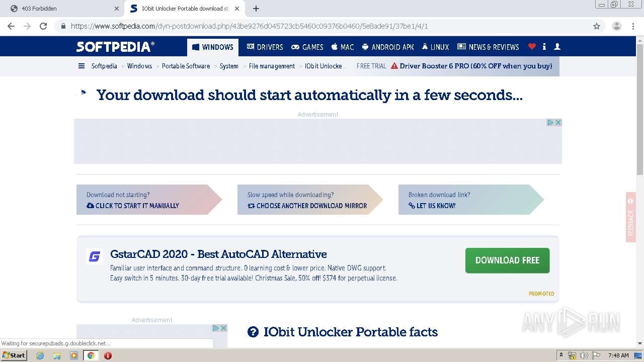The image size is (644, 362).
Task: Reload the current page
Action: [43, 26]
